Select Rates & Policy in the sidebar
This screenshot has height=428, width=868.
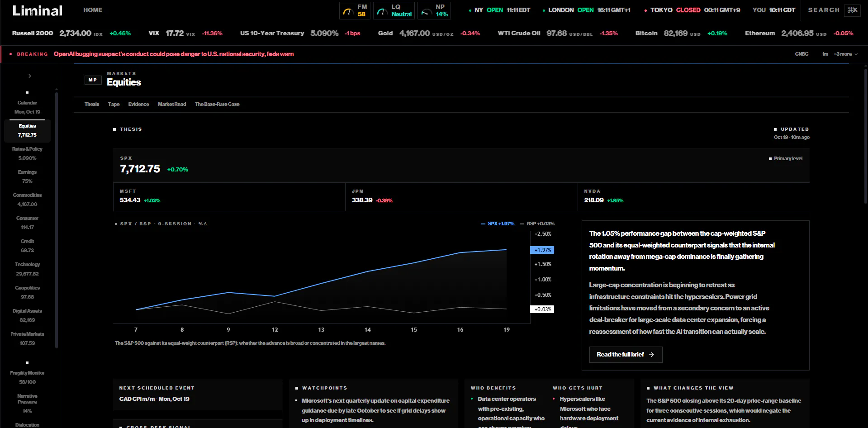27,153
